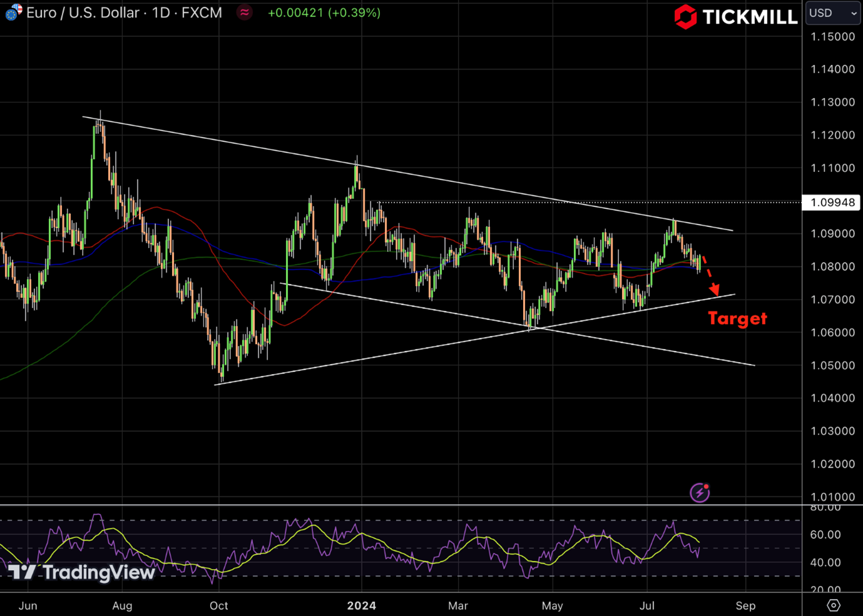Click the Tickmill logo
Screen dimensions: 863x616
[736, 16]
